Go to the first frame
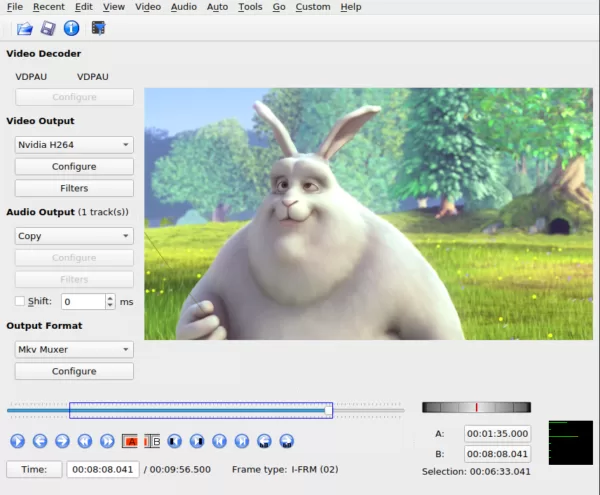Viewport: 600px width, 495px height. 219,441
